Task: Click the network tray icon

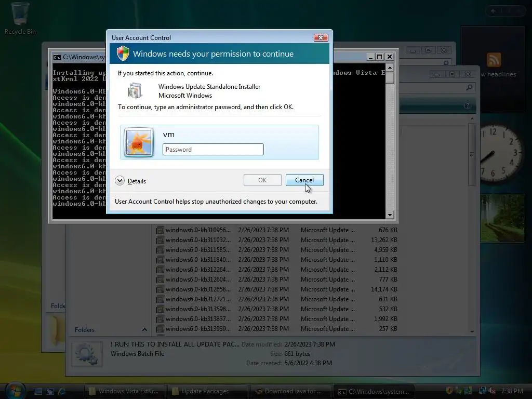Action: click(x=482, y=391)
